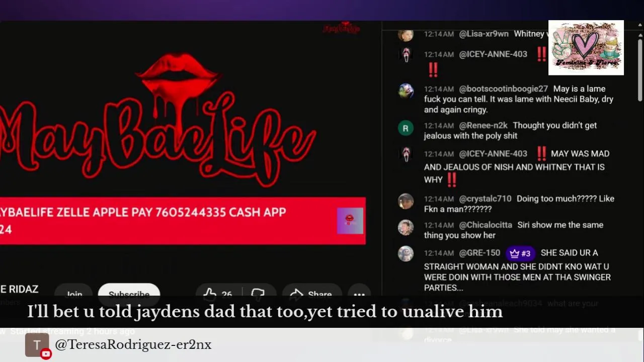
Task: Click @GRE-150 username in chat
Action: (479, 253)
